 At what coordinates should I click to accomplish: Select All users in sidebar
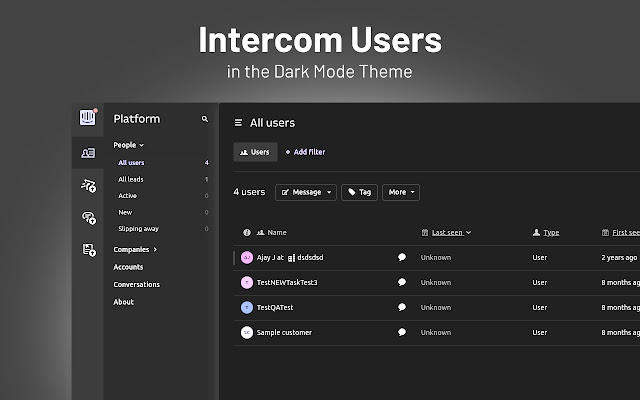click(x=131, y=162)
